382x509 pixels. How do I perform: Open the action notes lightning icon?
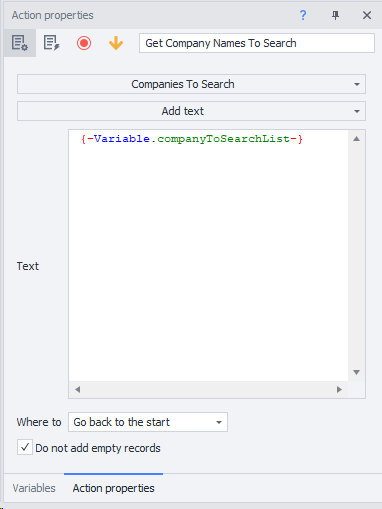pyautogui.click(x=52, y=43)
